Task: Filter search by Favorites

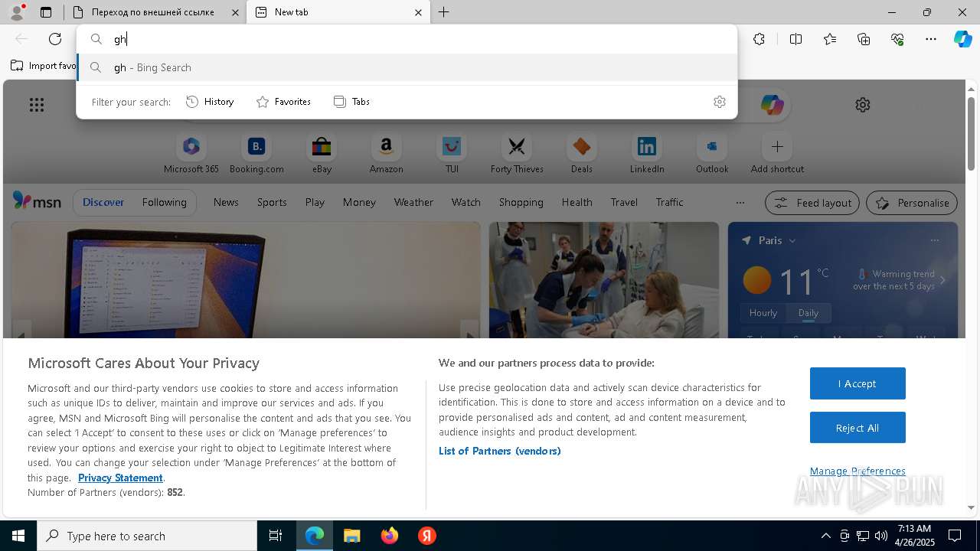Action: [283, 102]
